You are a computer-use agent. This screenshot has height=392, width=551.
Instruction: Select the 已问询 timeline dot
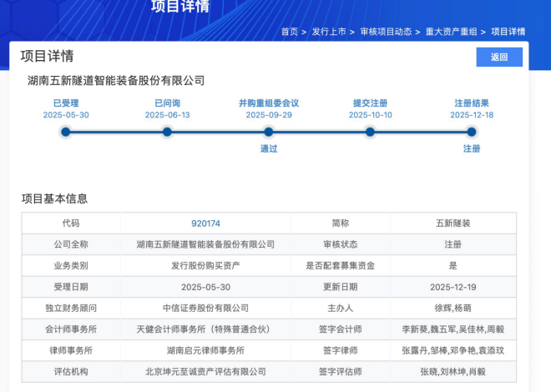coord(167,132)
